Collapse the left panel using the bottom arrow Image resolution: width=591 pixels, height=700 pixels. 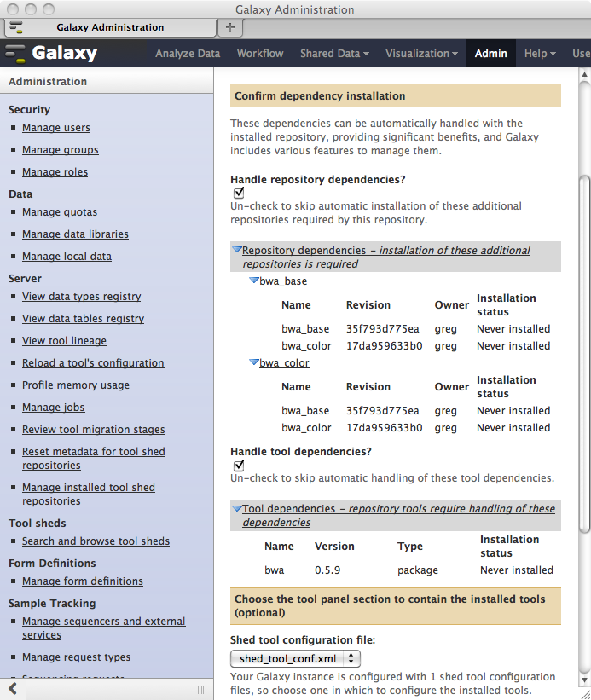tap(13, 688)
